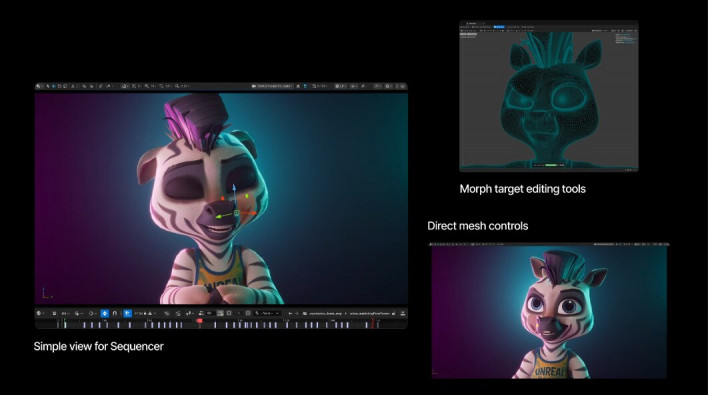Toggle the magnet snapping icon in Sequencer toolbar
708x395 pixels.
[x=115, y=313]
